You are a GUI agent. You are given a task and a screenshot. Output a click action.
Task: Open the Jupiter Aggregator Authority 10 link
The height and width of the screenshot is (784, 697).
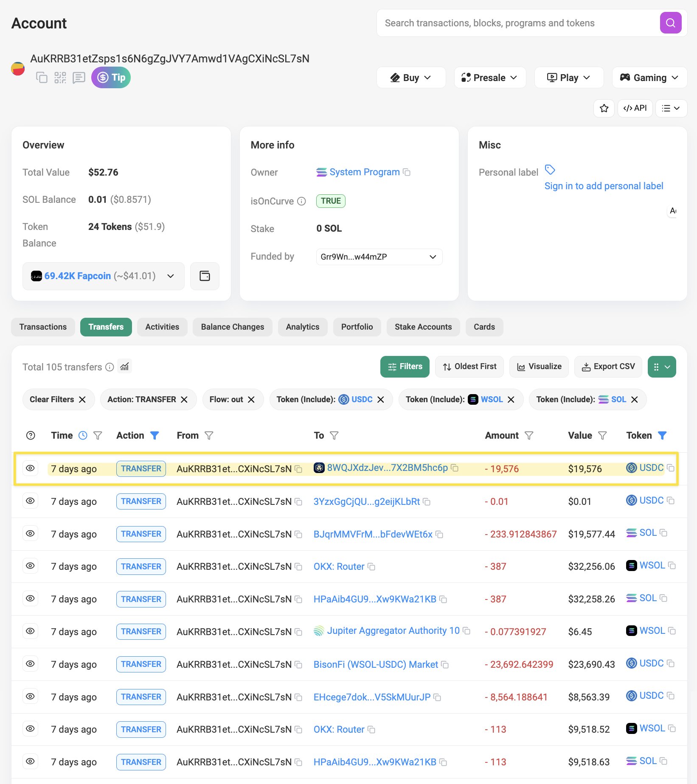pyautogui.click(x=393, y=631)
